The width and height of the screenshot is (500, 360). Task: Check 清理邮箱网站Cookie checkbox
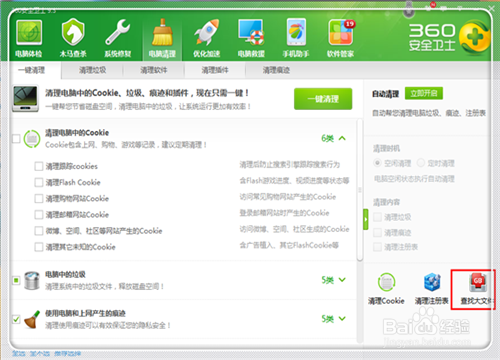pyautogui.click(x=39, y=214)
